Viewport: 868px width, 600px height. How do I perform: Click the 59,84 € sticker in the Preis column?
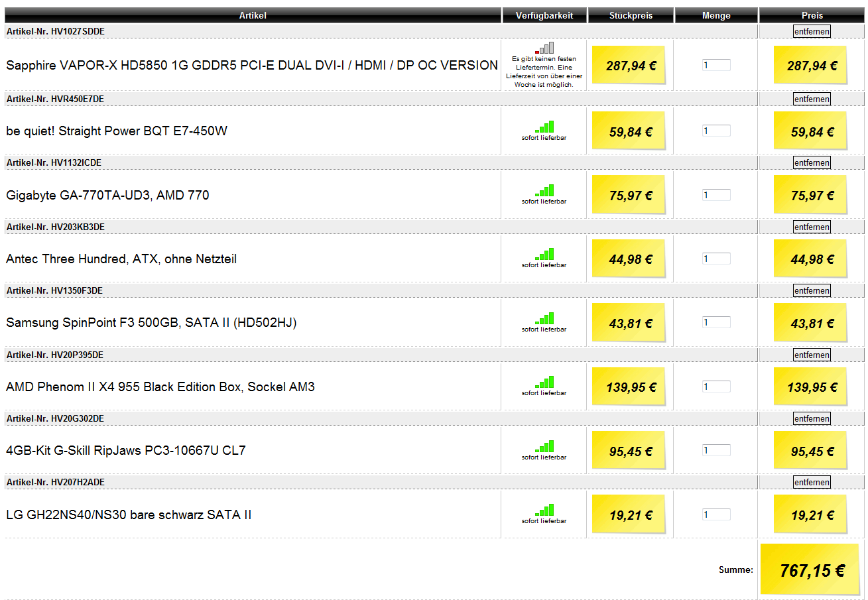point(810,131)
